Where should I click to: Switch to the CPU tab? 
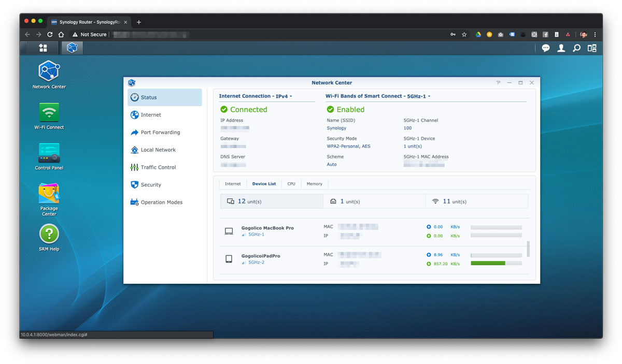click(291, 184)
